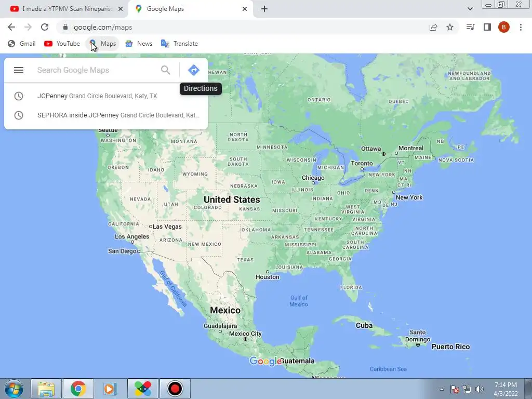Click the United States country label
532x399 pixels.
coord(232,199)
